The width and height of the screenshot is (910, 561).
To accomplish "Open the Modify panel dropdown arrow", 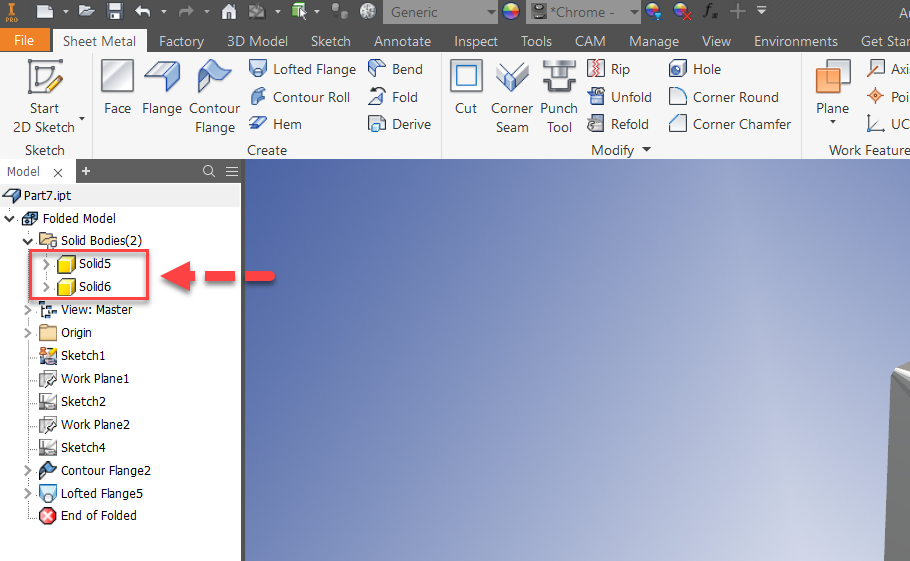I will pos(646,150).
